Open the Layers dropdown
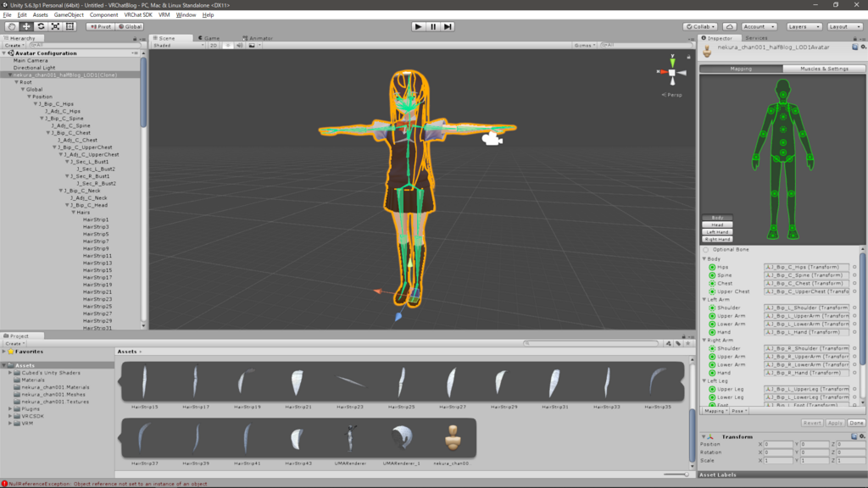The height and width of the screenshot is (488, 868). click(804, 26)
